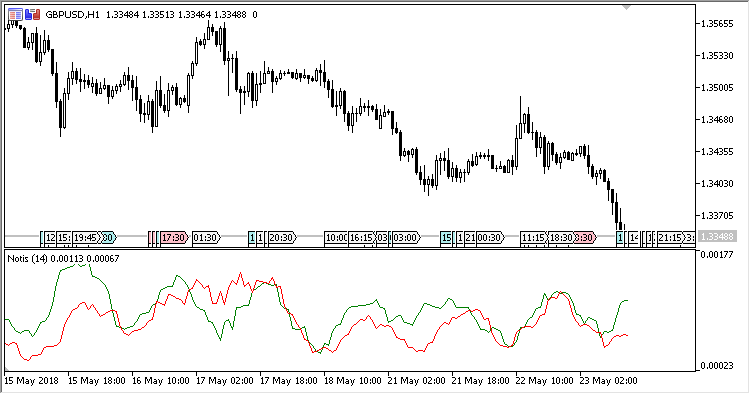This screenshot has height=394, width=750.
Task: Select the 19:45 calendar event marker
Action: pyautogui.click(x=86, y=238)
